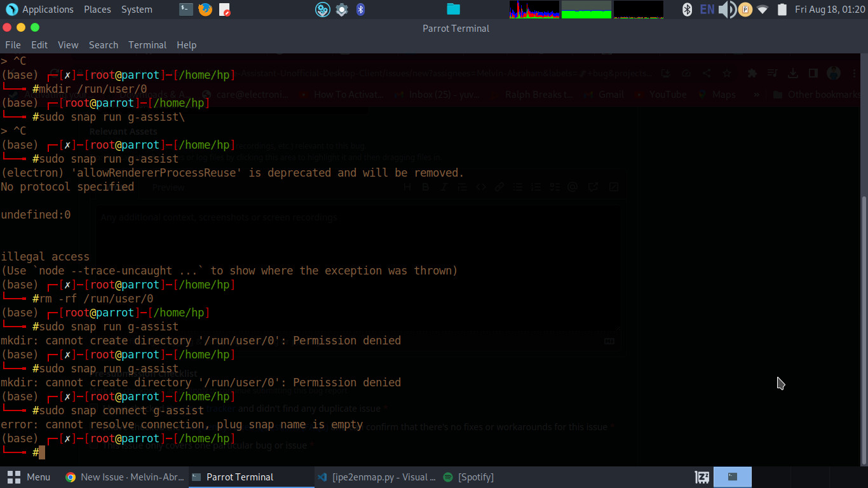Open the text editor launcher in the top panel

224,9
